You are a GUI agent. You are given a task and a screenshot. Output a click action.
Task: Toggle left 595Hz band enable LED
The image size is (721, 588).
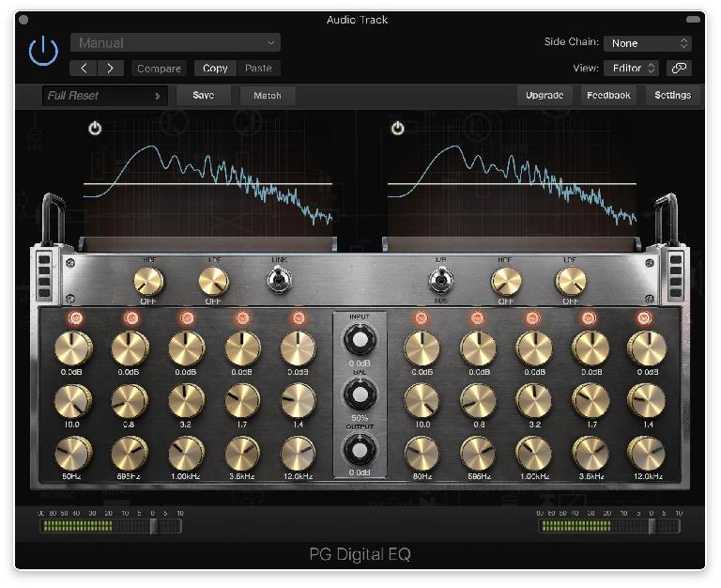tap(131, 317)
